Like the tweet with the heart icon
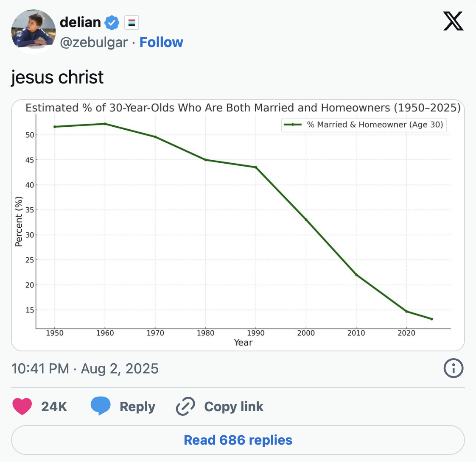Screen dimensions: 476x462 [x=22, y=406]
